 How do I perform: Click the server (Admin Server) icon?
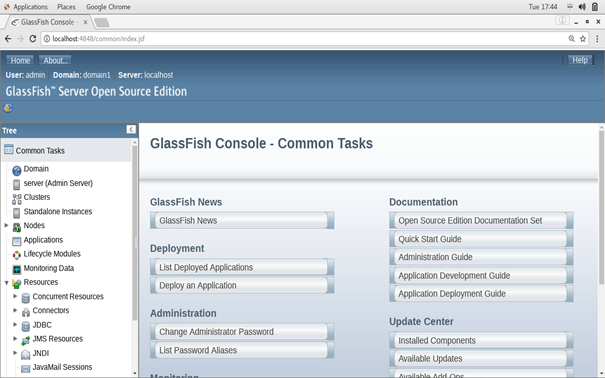(x=16, y=184)
